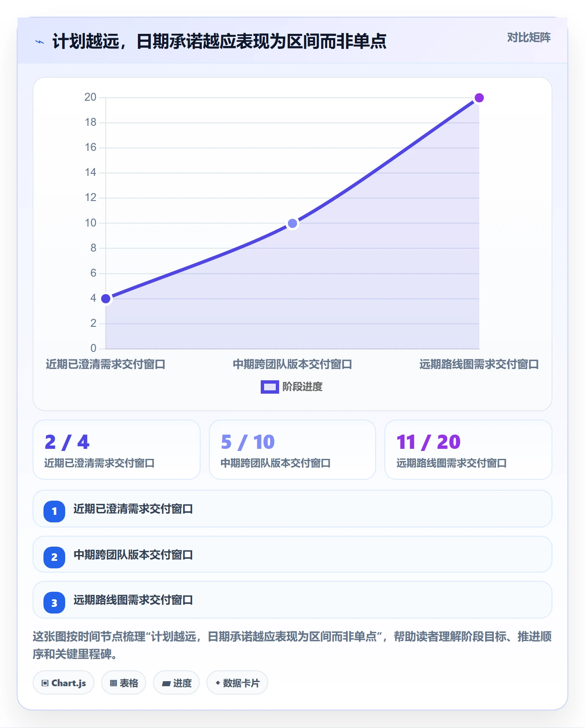Click the lightning icon beside the title
Image resolution: width=585 pixels, height=728 pixels.
click(40, 42)
